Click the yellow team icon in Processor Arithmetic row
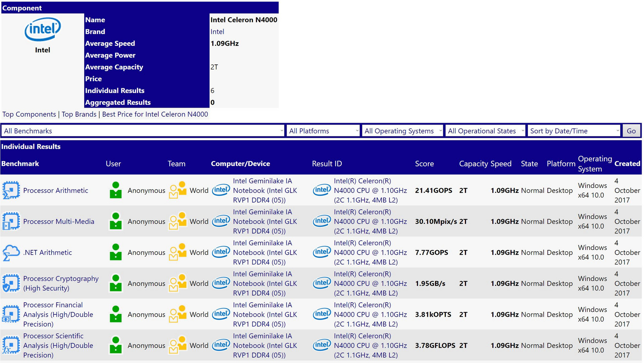 [178, 190]
